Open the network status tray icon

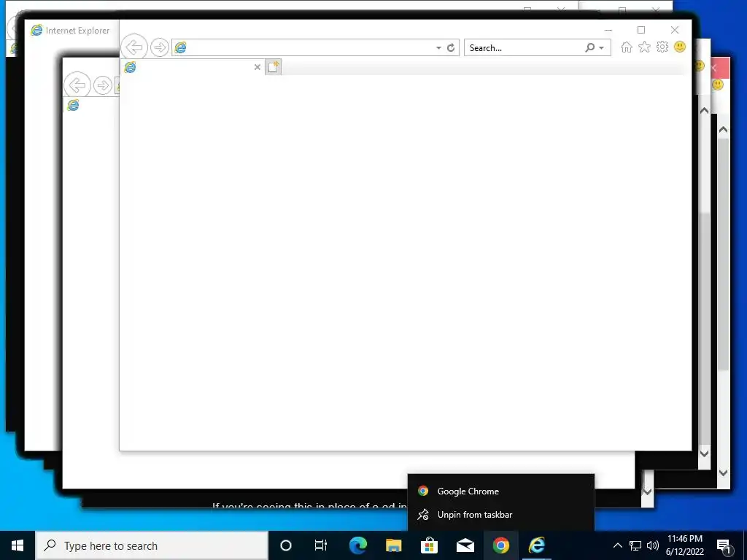[x=635, y=545]
